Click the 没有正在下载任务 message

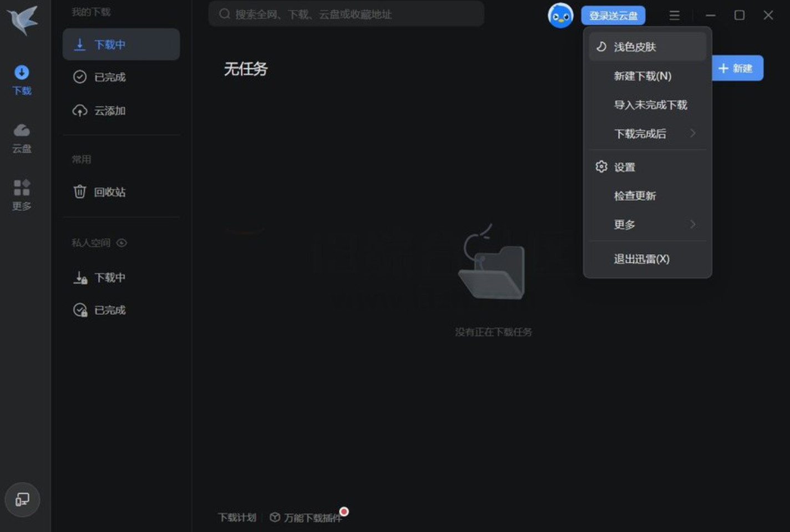(x=493, y=332)
